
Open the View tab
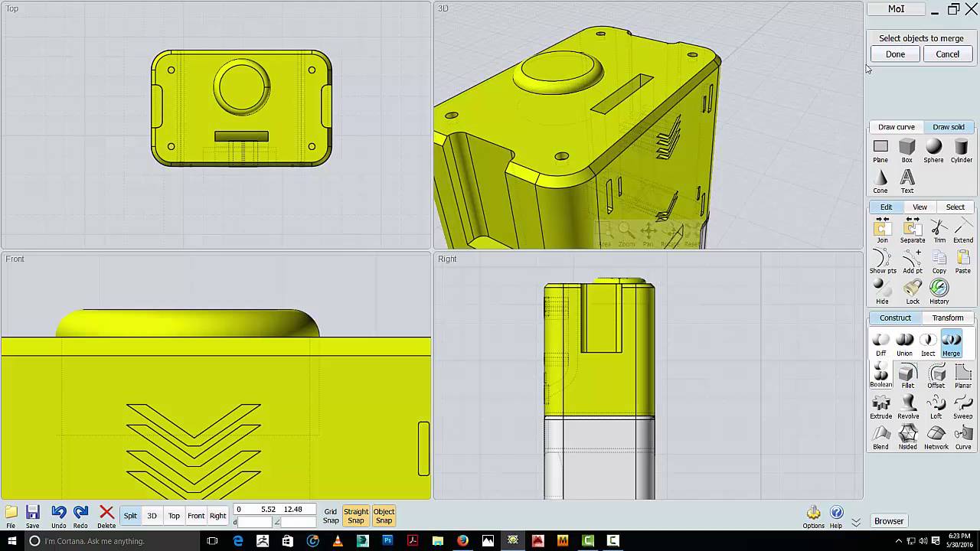tap(920, 207)
